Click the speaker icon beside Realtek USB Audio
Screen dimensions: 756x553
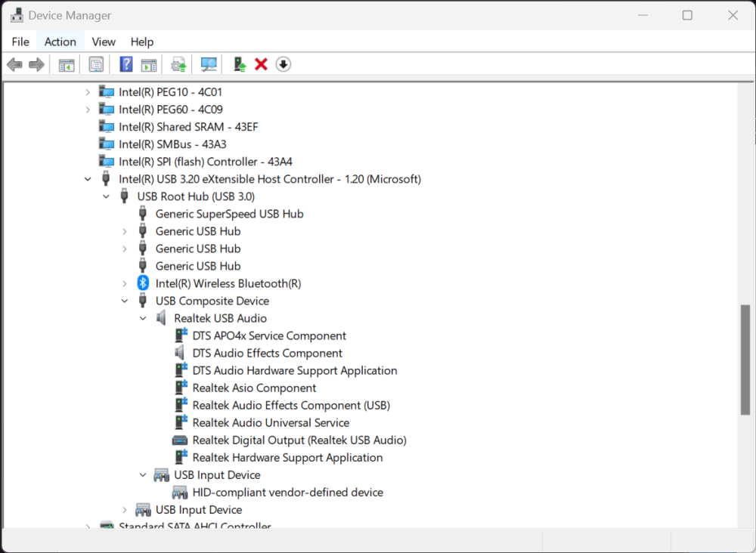tap(161, 318)
